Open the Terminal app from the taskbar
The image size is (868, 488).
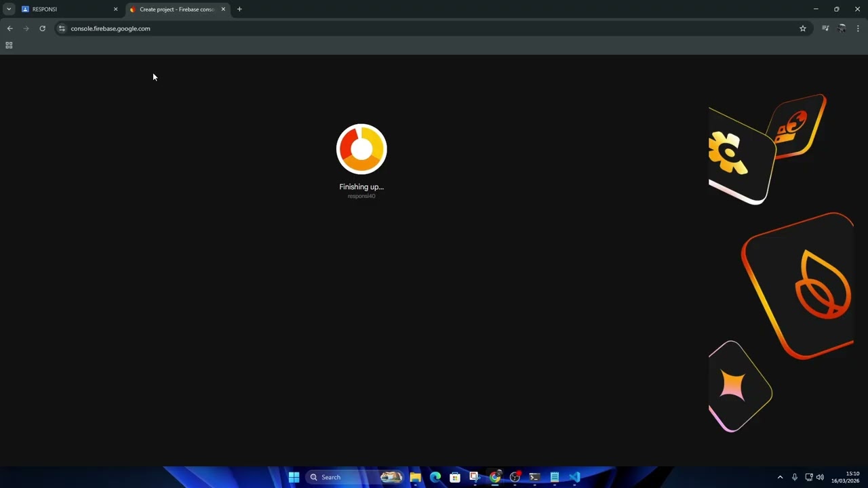(x=534, y=477)
